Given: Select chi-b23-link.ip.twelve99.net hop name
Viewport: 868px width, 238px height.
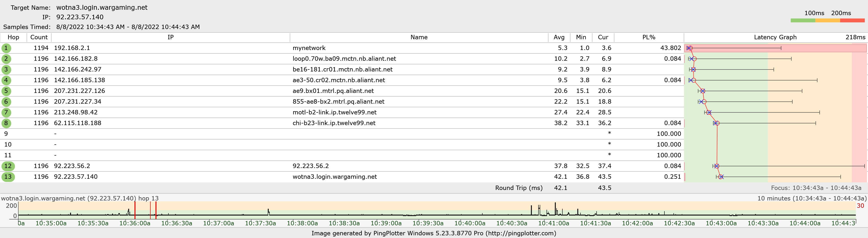Looking at the screenshot, I should 334,123.
